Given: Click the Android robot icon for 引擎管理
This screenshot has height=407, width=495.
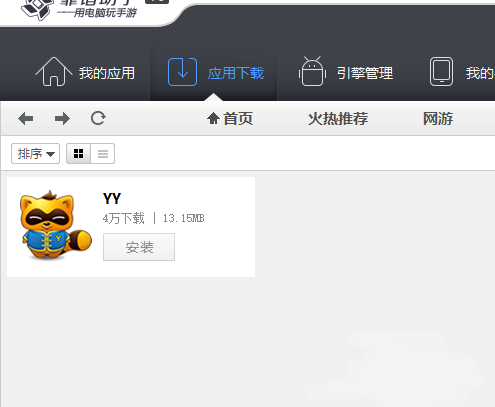Looking at the screenshot, I should tap(312, 71).
